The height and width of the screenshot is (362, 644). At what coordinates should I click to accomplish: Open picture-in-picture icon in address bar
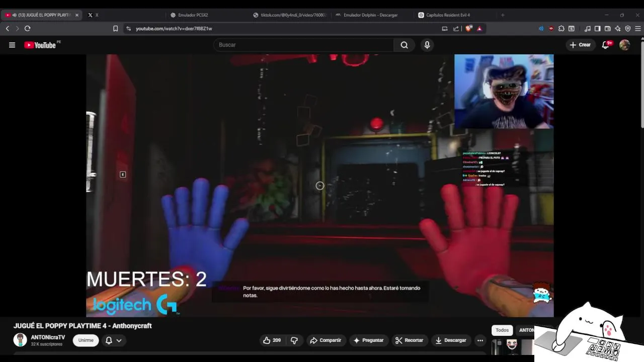(445, 29)
